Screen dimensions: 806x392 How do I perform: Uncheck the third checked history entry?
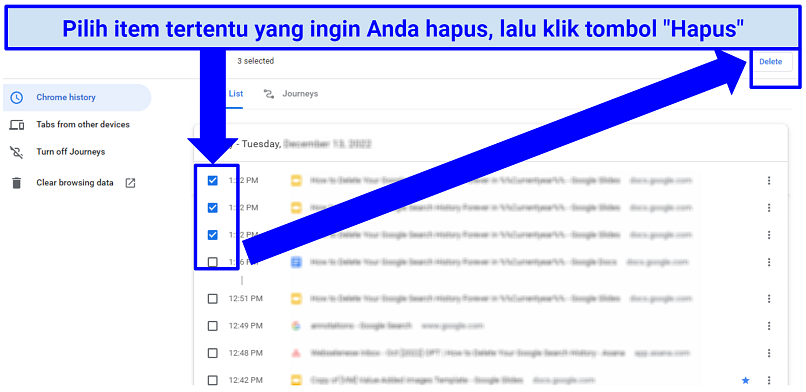[212, 235]
